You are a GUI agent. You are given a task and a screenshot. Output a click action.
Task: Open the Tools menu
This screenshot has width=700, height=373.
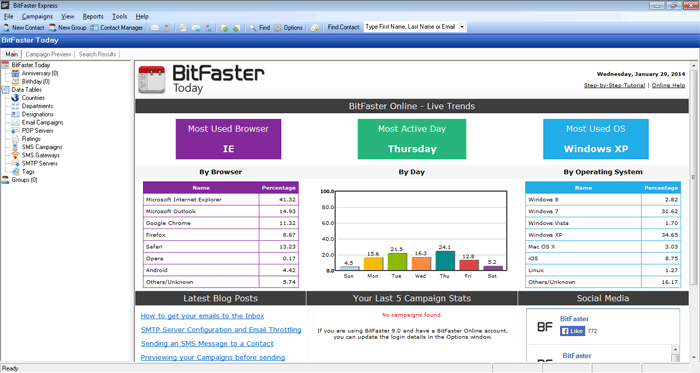tap(120, 17)
